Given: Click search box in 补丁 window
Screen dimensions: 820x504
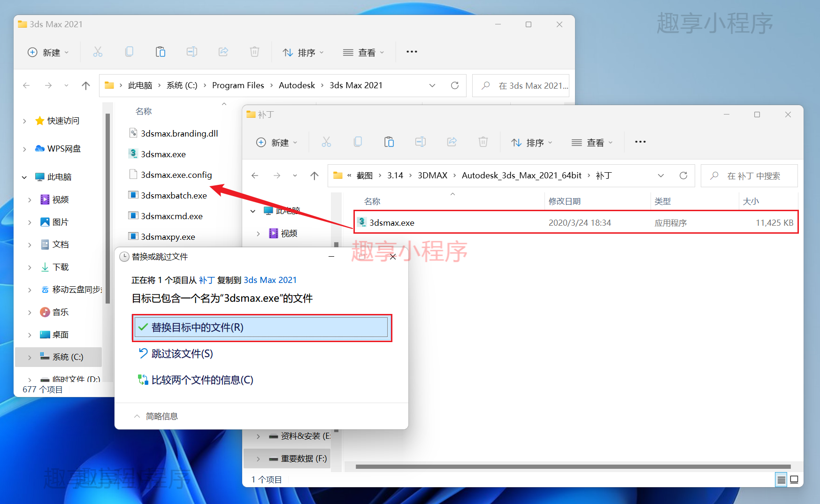Looking at the screenshot, I should 749,176.
